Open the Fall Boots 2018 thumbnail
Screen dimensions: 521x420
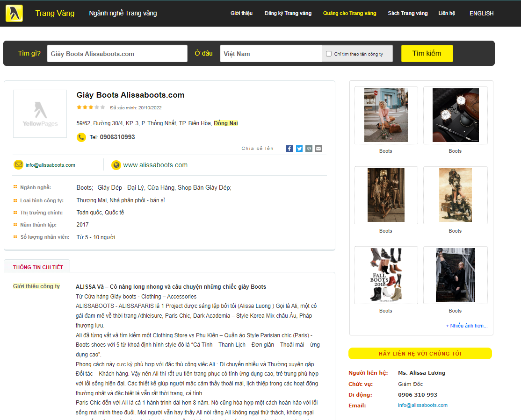click(x=386, y=275)
